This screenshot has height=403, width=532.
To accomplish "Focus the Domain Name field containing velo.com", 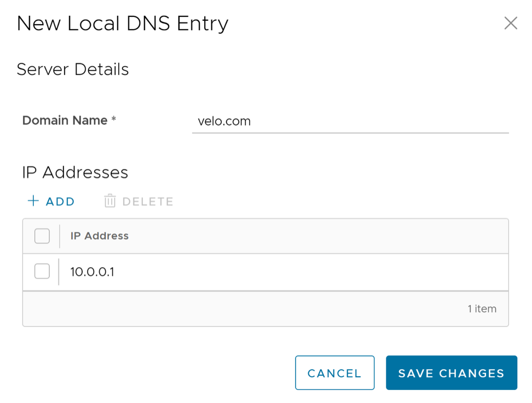I will (350, 121).
